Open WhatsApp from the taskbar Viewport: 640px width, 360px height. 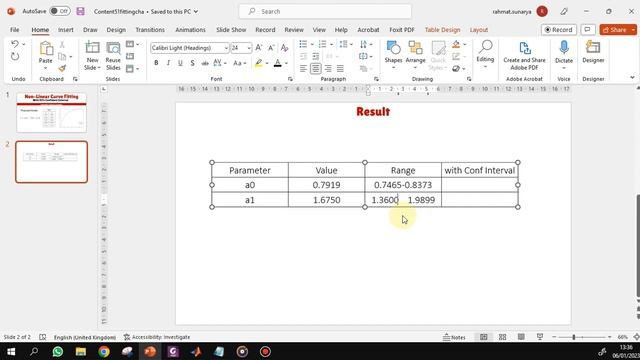58,351
